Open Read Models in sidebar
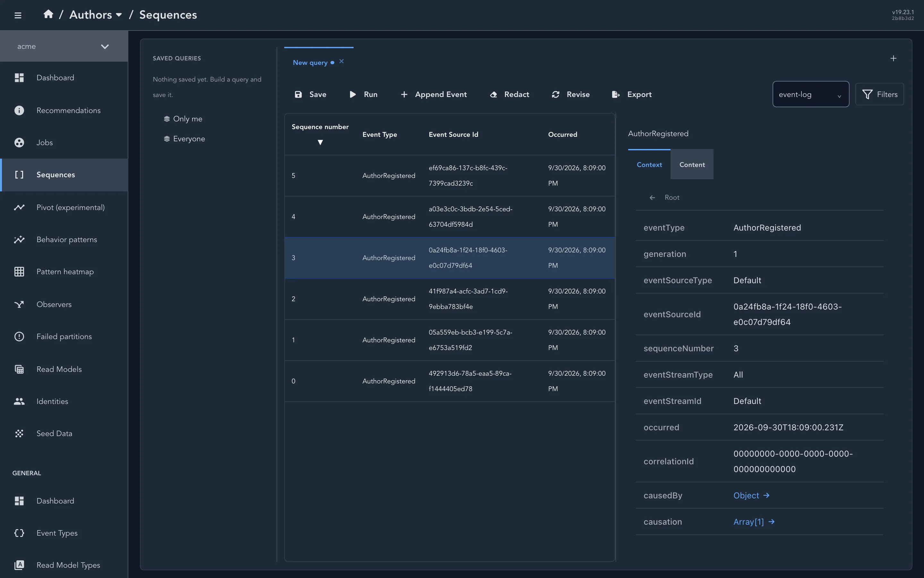The width and height of the screenshot is (924, 578). tap(64, 369)
